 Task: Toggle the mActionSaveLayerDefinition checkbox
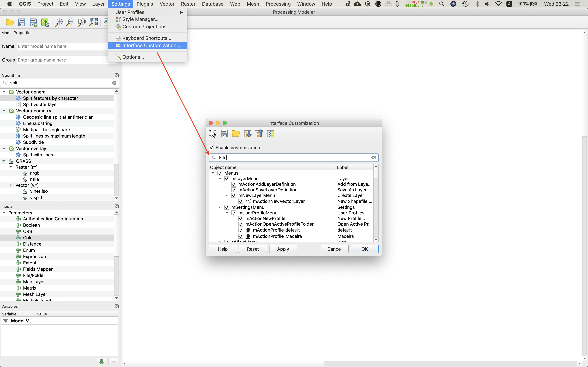point(234,190)
